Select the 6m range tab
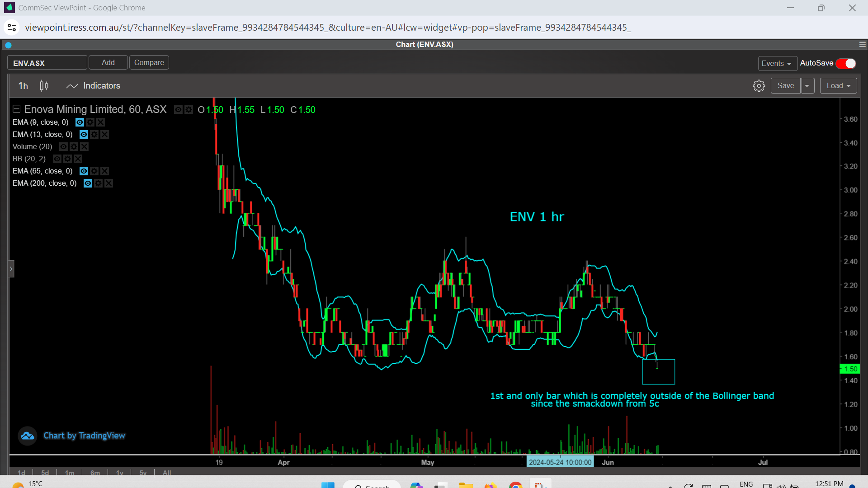 pyautogui.click(x=95, y=473)
